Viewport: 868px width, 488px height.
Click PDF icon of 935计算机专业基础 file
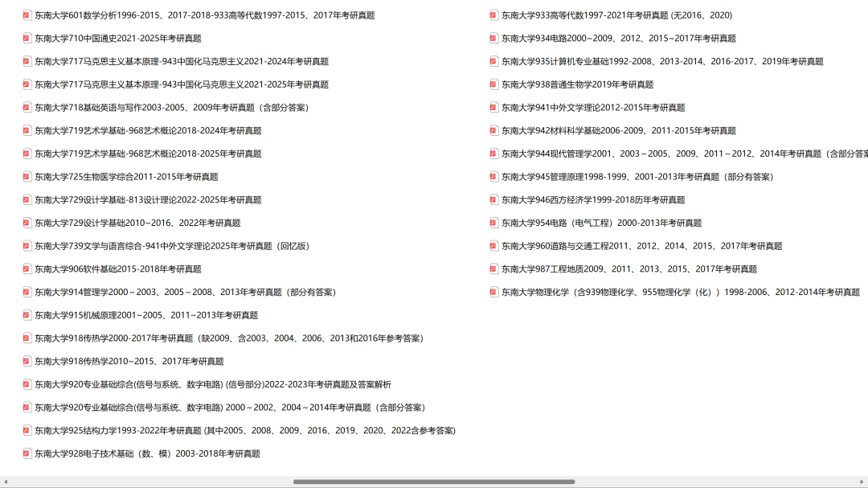click(x=493, y=61)
